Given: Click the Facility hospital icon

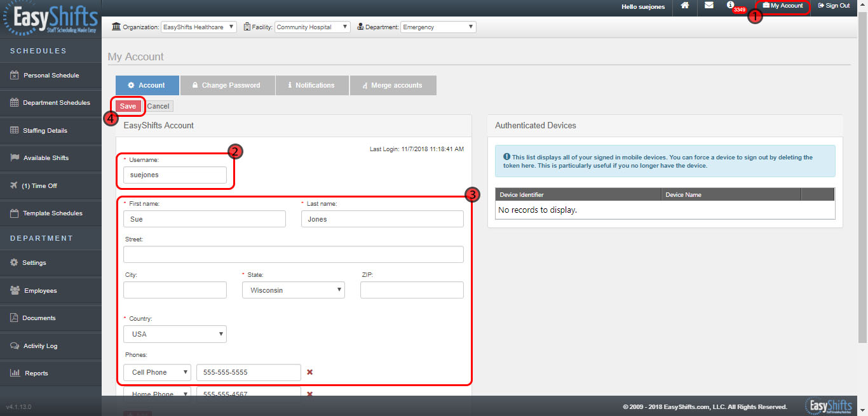Looking at the screenshot, I should pyautogui.click(x=247, y=27).
